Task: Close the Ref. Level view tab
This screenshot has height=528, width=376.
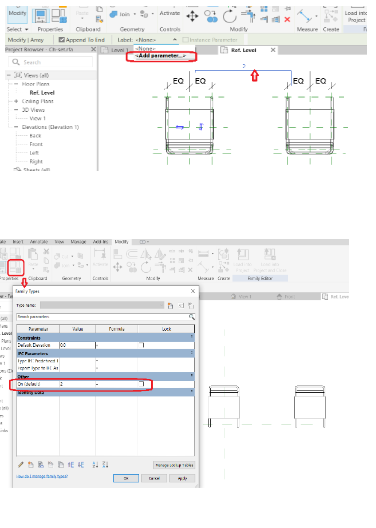Action: (x=273, y=50)
